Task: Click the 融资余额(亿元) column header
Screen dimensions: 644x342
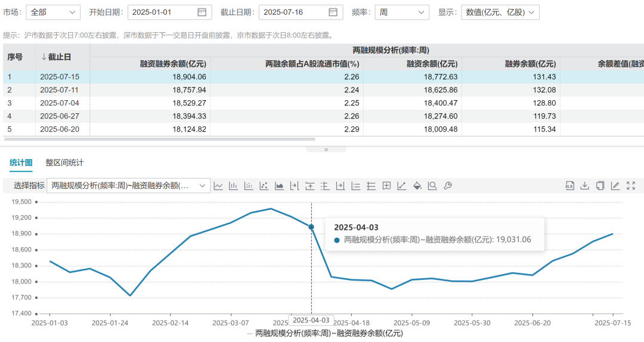Action: (432, 64)
